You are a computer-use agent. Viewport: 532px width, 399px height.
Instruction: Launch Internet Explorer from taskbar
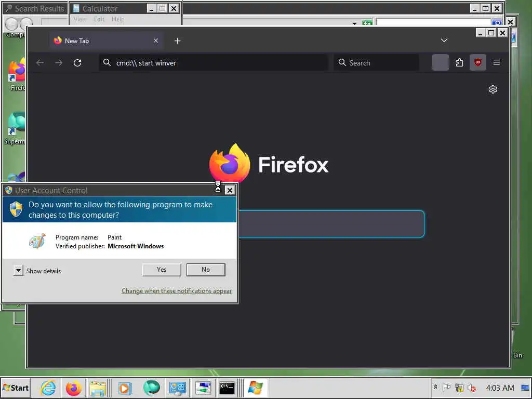[48, 388]
